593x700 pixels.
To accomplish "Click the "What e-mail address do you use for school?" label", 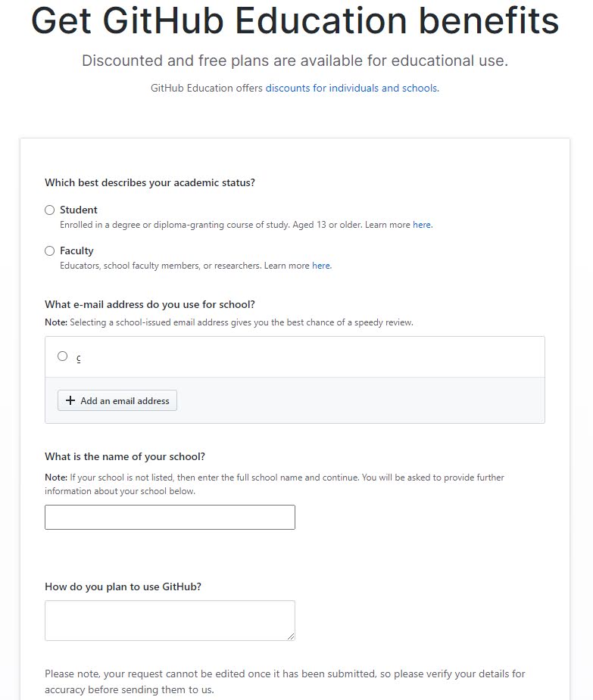I will pyautogui.click(x=150, y=305).
